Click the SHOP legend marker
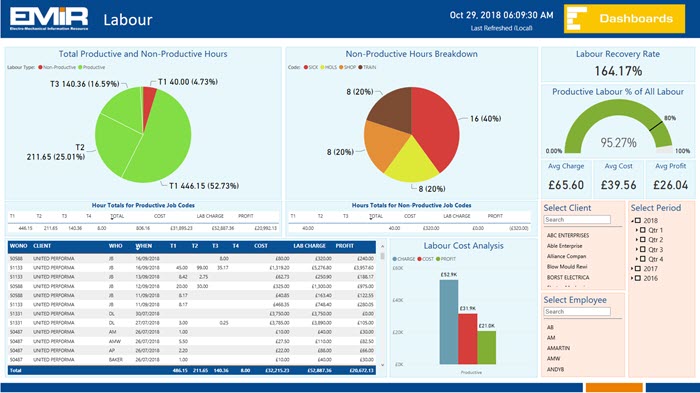The image size is (700, 393). [x=341, y=67]
